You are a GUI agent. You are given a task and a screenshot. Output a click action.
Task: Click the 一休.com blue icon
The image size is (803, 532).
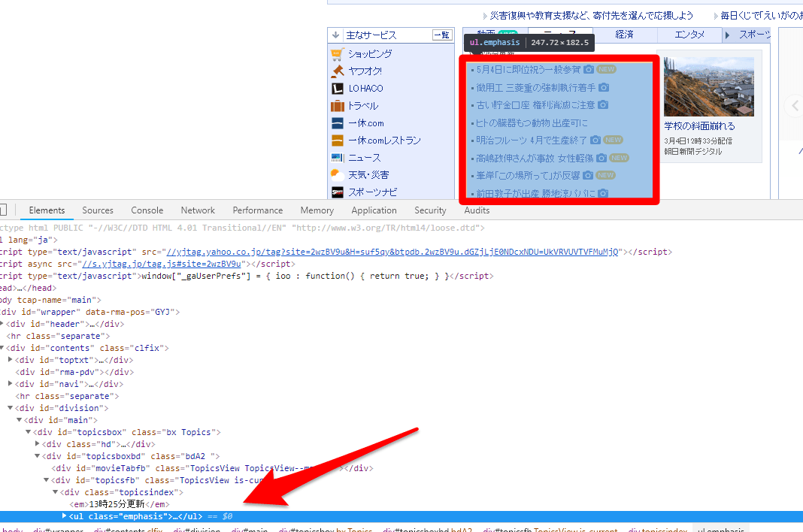click(337, 123)
